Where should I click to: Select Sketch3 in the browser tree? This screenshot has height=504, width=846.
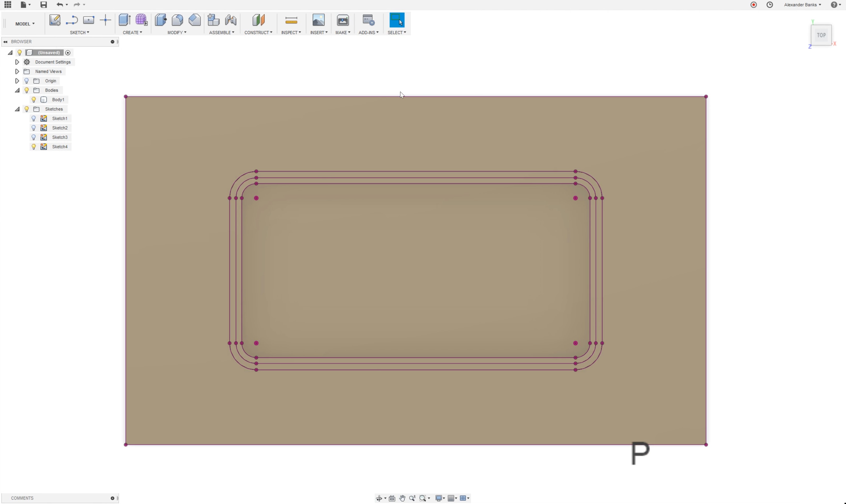(x=60, y=137)
